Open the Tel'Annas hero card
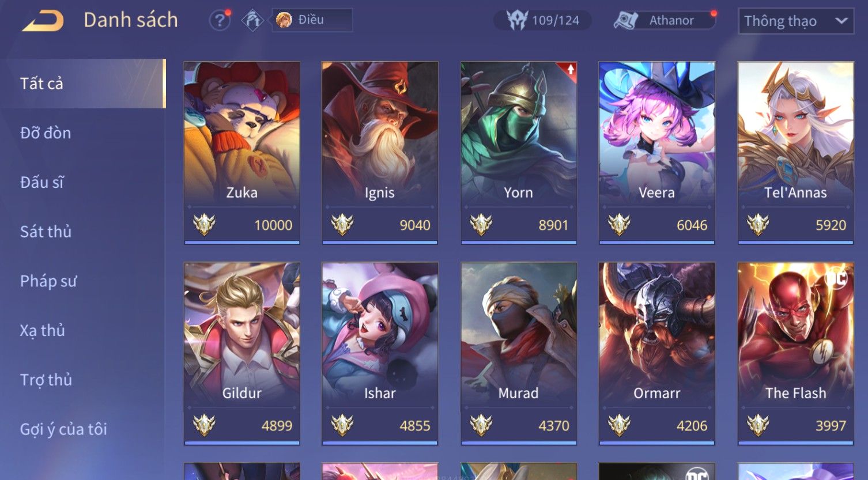 [795, 153]
